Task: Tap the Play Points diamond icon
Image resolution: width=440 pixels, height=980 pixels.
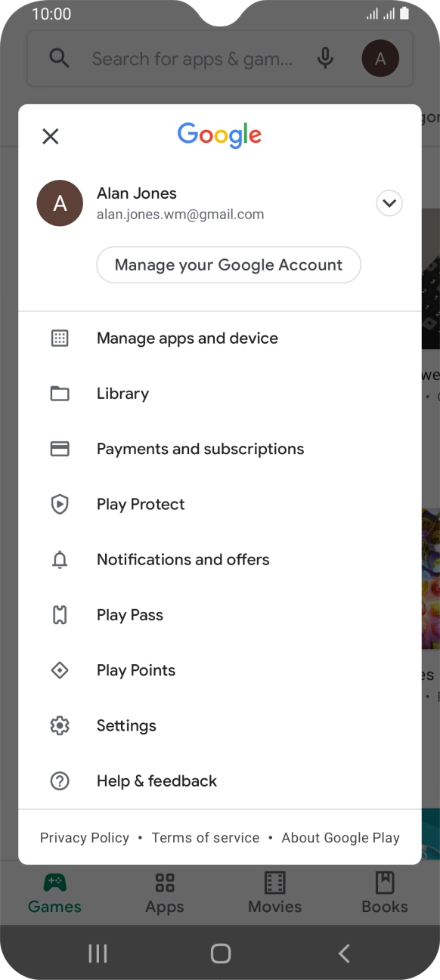Action: [60, 670]
